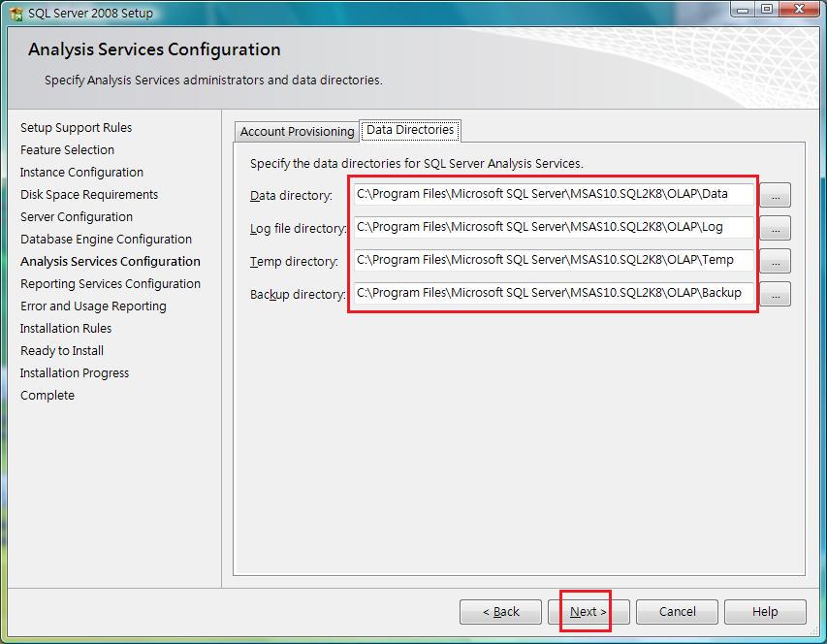Click the SQL Server Setup title bar icon
The width and height of the screenshot is (827, 644).
click(16, 14)
